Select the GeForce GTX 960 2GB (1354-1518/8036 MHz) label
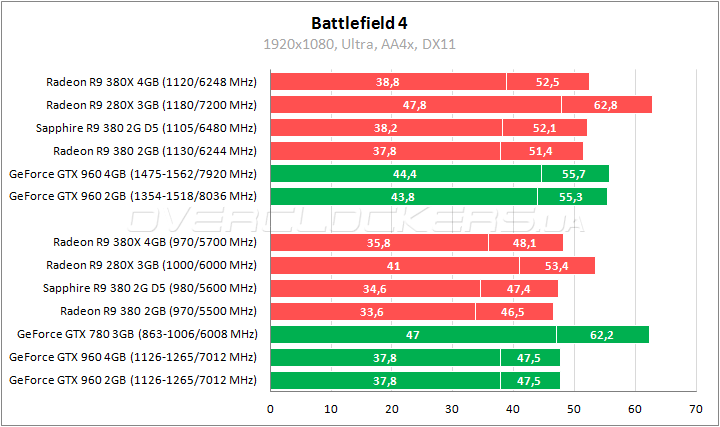The height and width of the screenshot is (427, 720). coord(132,197)
